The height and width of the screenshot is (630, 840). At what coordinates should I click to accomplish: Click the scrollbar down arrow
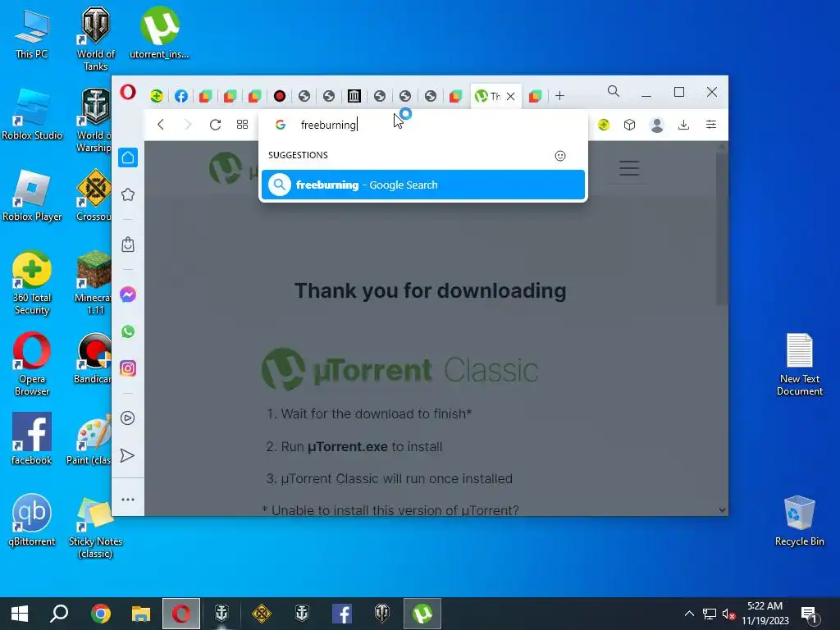(722, 510)
